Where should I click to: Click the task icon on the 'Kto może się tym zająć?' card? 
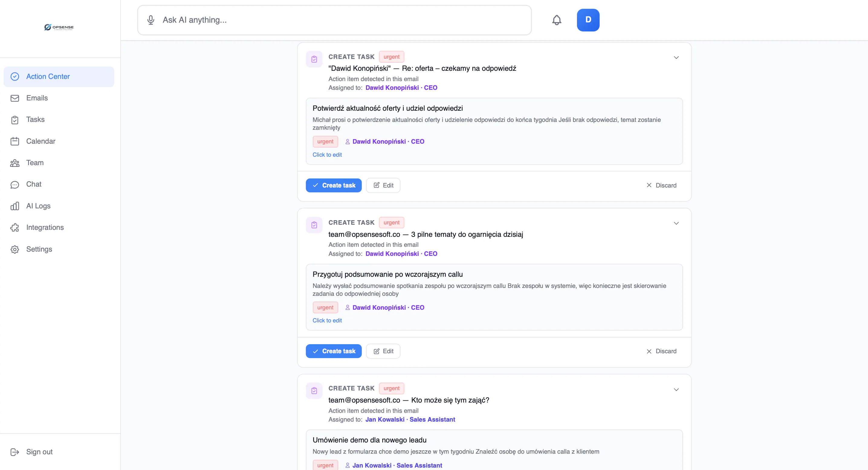coord(314,391)
